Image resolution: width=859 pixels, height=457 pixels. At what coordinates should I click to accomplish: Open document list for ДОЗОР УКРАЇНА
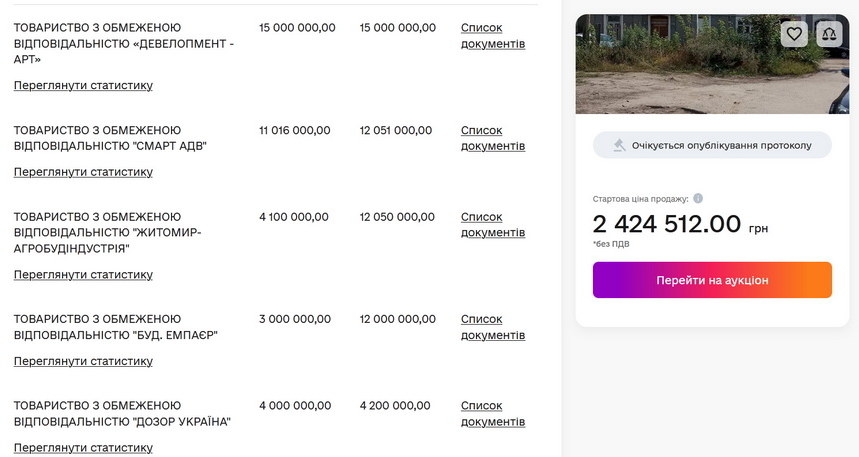492,414
